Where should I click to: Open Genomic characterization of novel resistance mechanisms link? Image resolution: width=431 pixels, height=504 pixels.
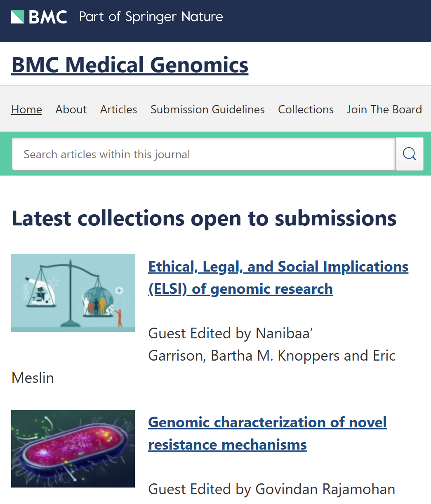click(267, 434)
